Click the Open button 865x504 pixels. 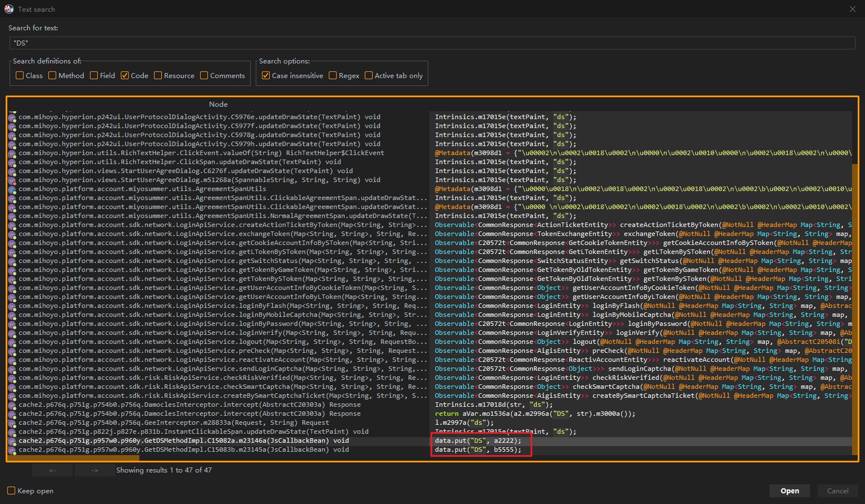click(x=790, y=491)
